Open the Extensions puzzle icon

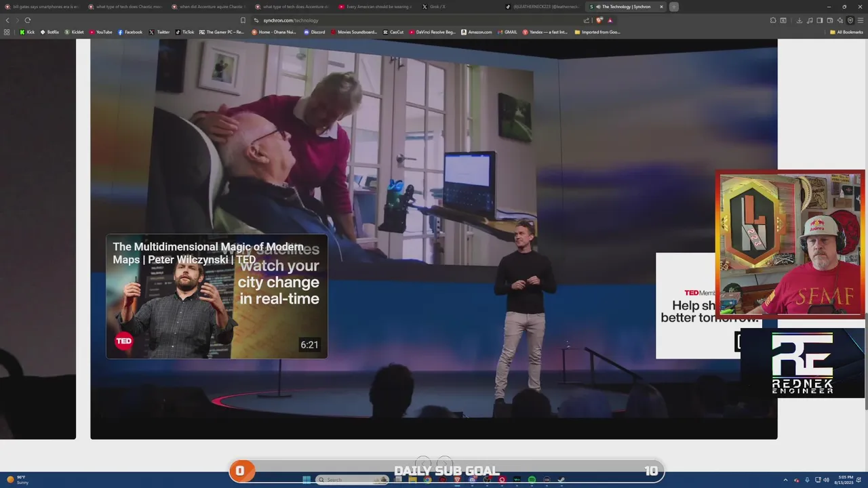(x=773, y=20)
